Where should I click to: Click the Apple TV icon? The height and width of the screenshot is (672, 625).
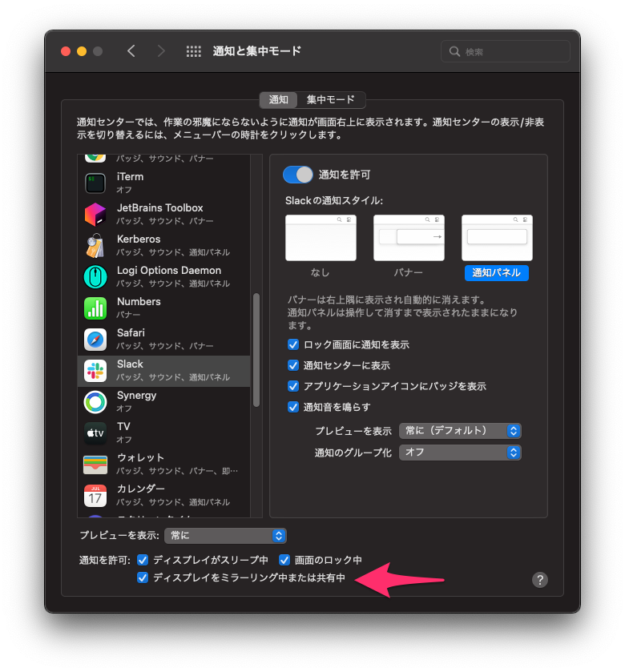point(95,433)
